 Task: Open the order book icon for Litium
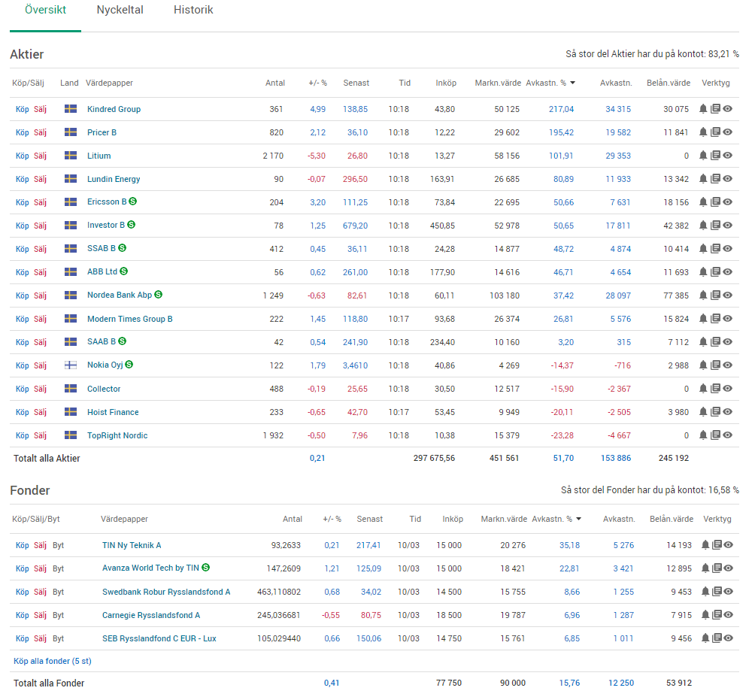(x=715, y=156)
